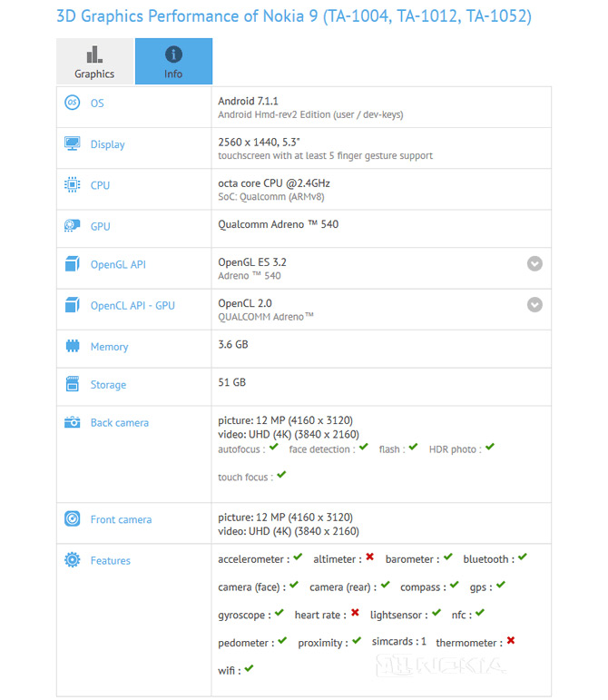Click the gps checkmark

(x=501, y=584)
